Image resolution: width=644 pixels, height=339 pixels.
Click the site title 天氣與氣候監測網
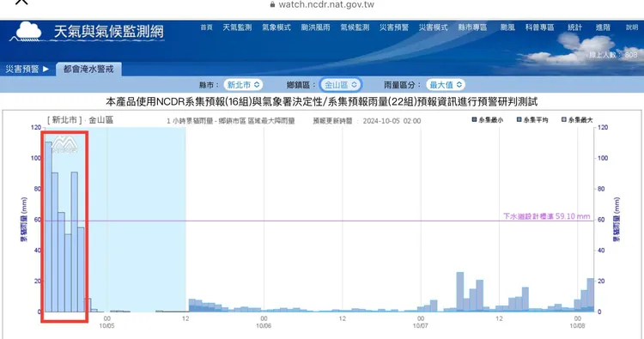(109, 32)
